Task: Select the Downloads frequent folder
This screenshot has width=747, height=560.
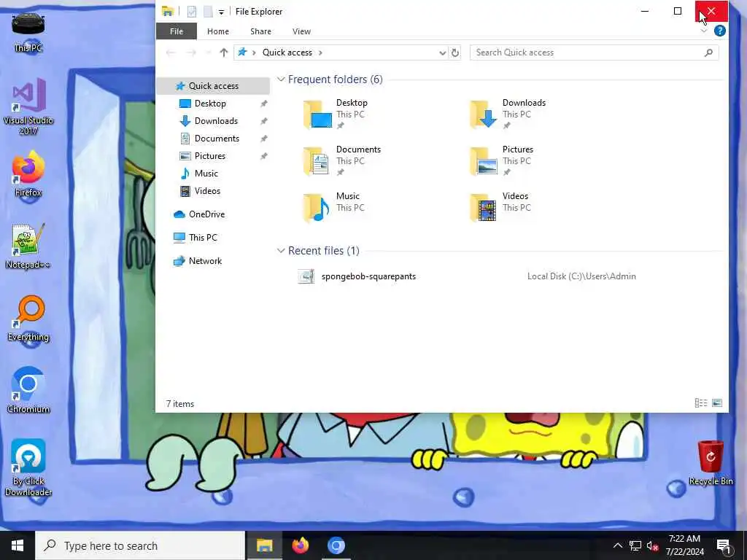Action: 508,114
